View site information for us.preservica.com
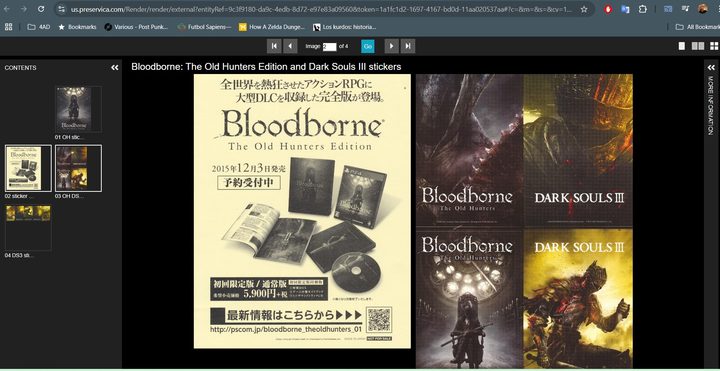 61,9
